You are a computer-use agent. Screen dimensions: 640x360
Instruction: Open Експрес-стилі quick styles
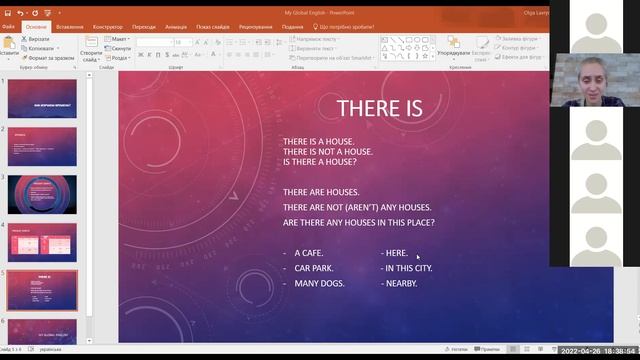click(x=482, y=49)
